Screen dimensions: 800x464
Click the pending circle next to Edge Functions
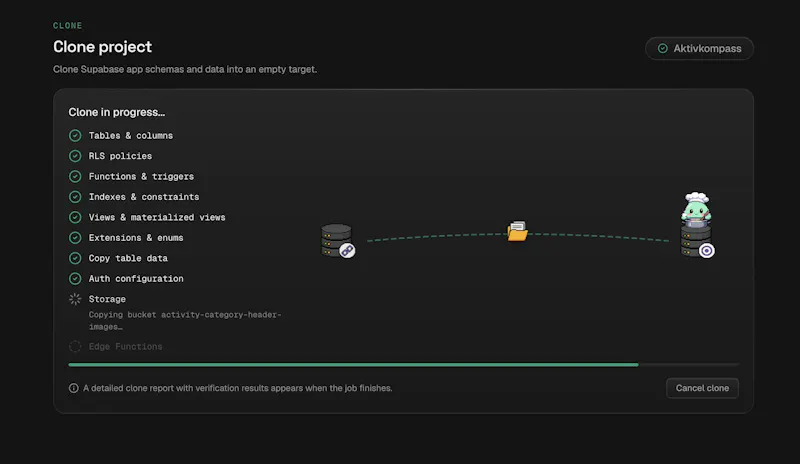point(75,346)
